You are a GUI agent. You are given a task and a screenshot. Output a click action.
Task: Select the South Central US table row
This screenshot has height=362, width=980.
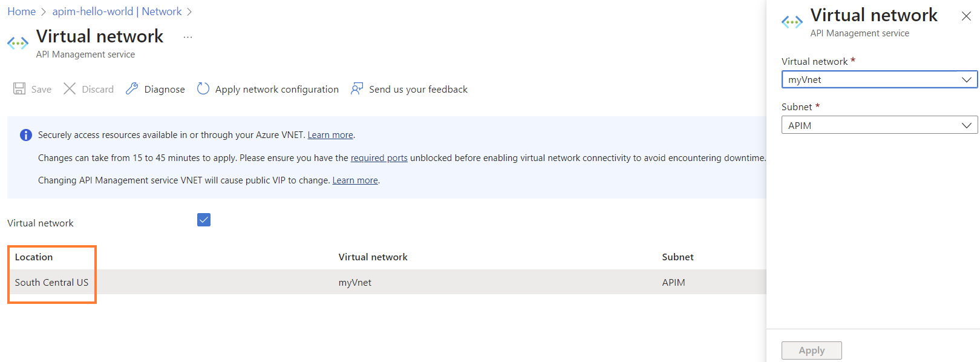387,282
